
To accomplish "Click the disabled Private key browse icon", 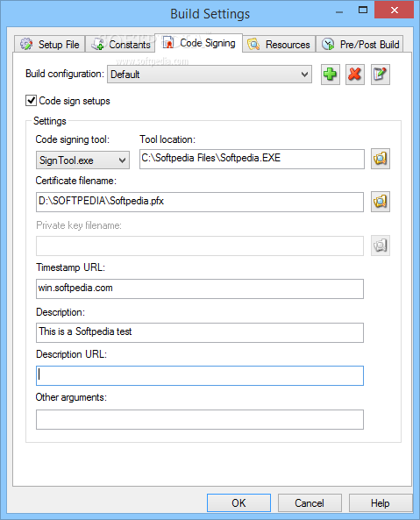I will pos(381,246).
